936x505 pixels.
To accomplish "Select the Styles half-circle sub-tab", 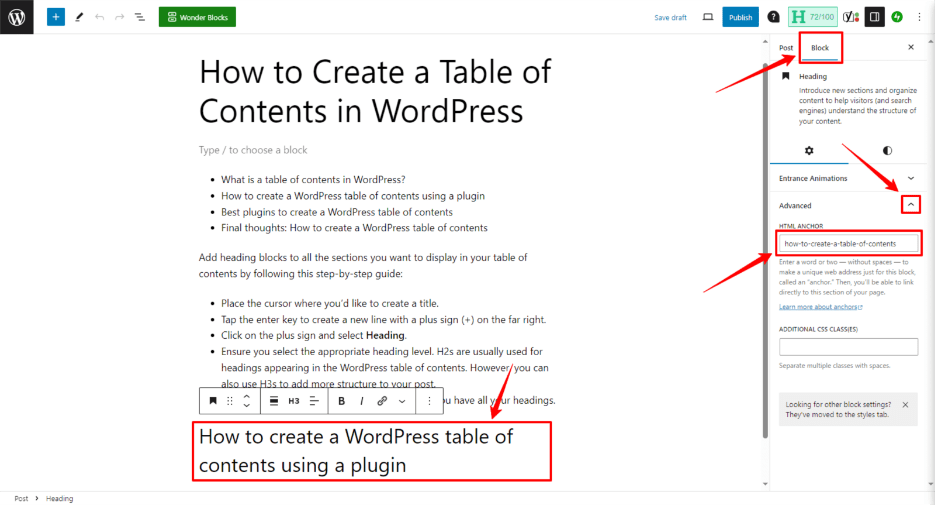I will click(x=887, y=150).
